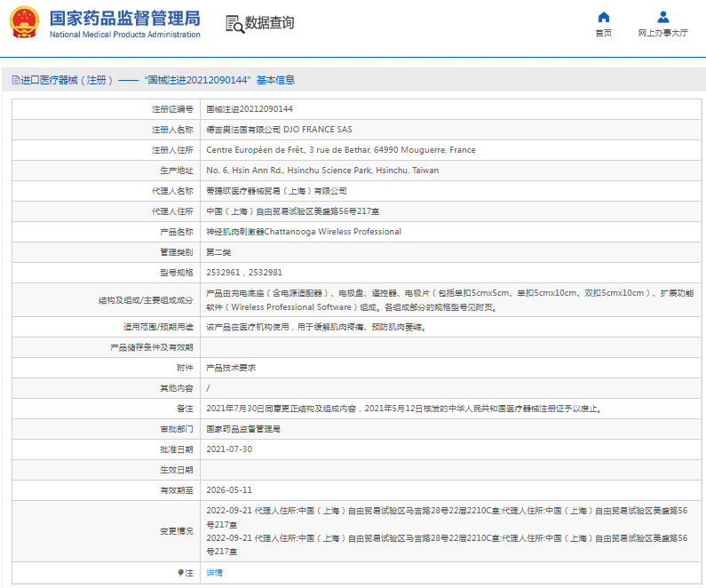The image size is (706, 588).
Task: Click the Chattanooga Wireless Professional product name
Action: [304, 232]
